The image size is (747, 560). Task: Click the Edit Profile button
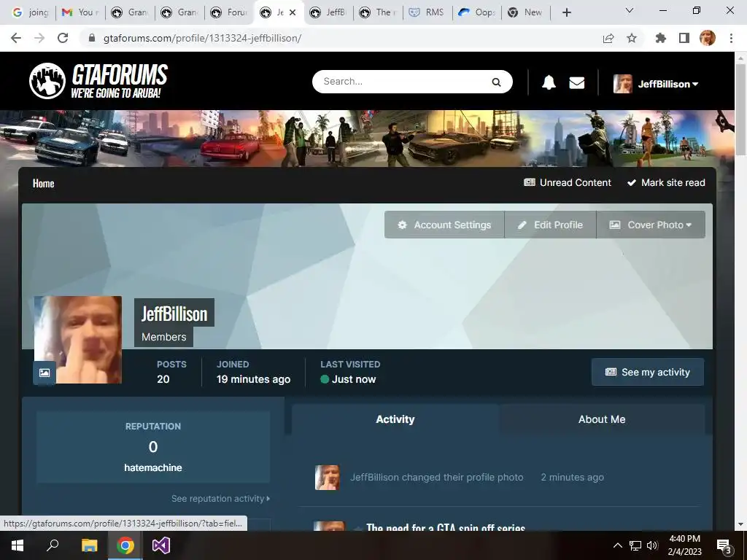coord(550,225)
